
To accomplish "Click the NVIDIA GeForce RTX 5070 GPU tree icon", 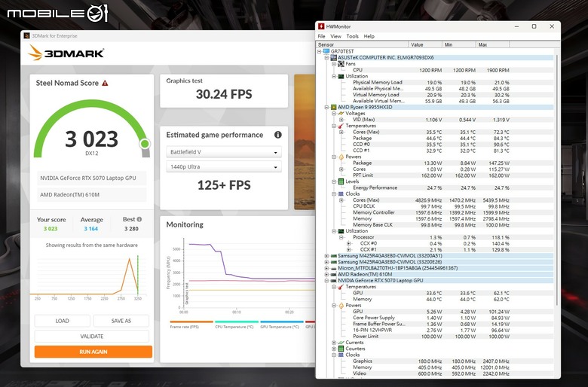I will (334, 281).
